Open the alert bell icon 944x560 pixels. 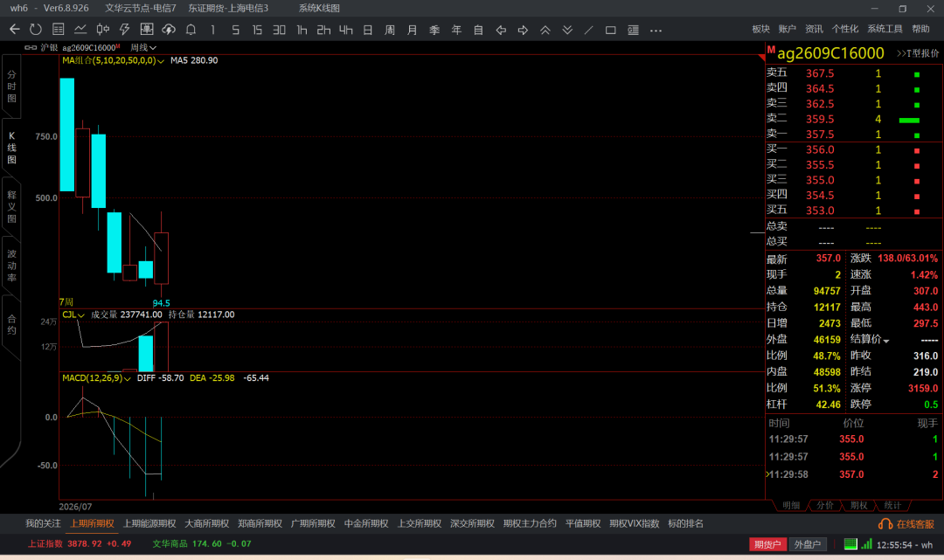[x=191, y=30]
